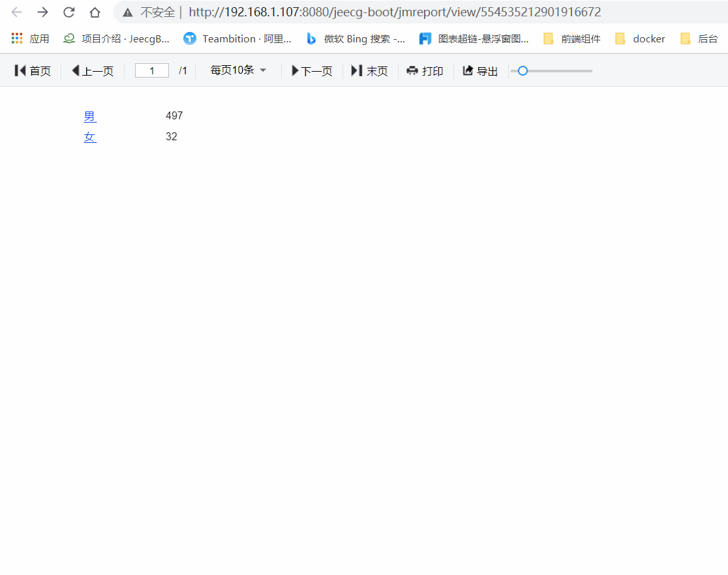Jump to first page 首页
Image resolution: width=728 pixels, height=575 pixels.
pyautogui.click(x=33, y=70)
